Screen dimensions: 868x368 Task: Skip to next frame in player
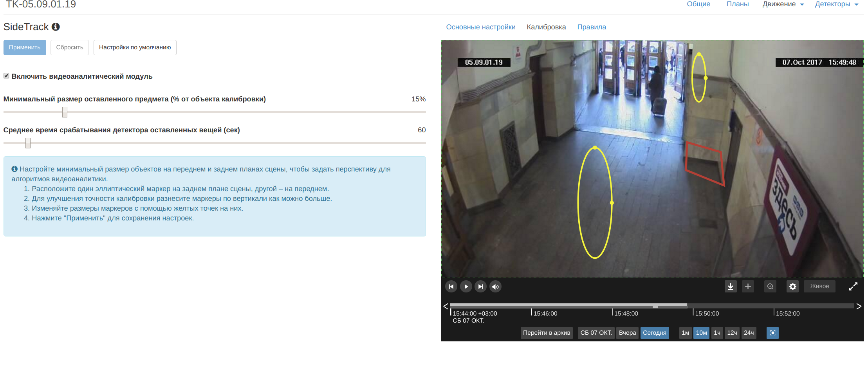[x=481, y=287]
